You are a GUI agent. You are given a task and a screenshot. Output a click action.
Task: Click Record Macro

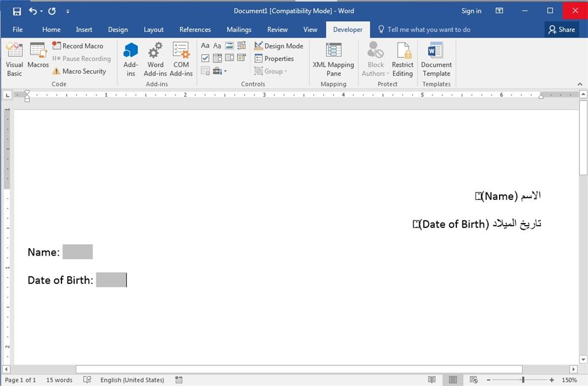(x=78, y=46)
